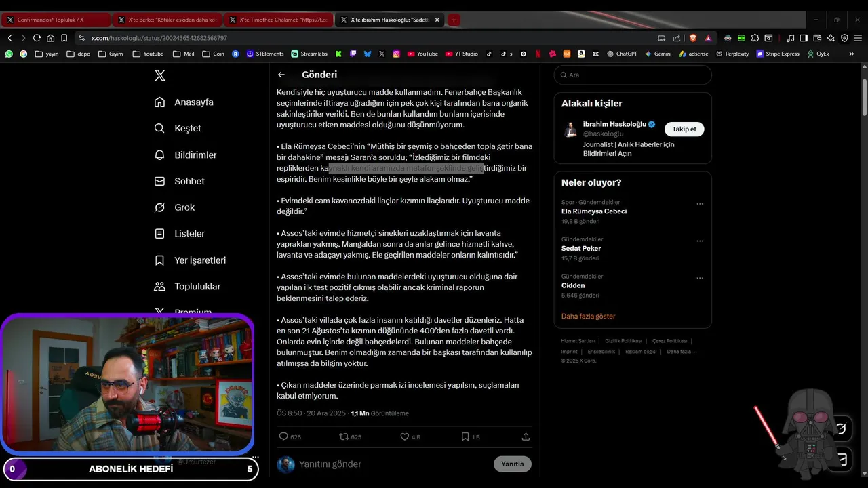Open the Coin bookmarks folder
This screenshot has width=868, height=488.
213,54
